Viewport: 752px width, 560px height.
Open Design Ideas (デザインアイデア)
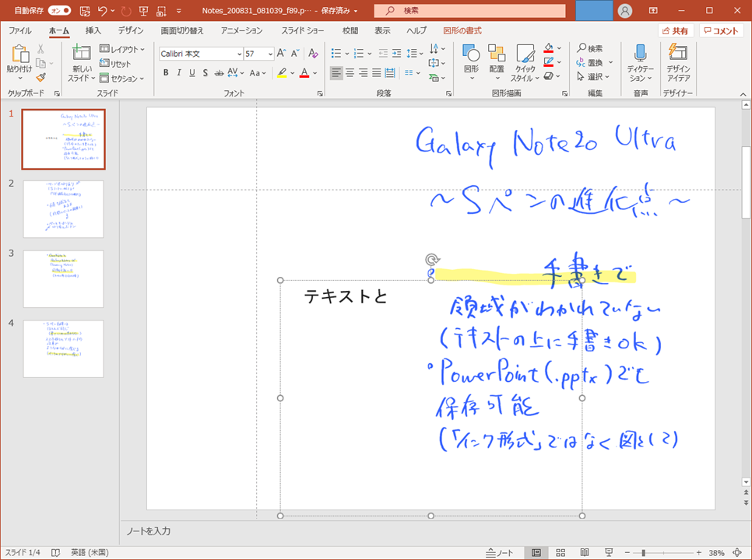click(678, 63)
